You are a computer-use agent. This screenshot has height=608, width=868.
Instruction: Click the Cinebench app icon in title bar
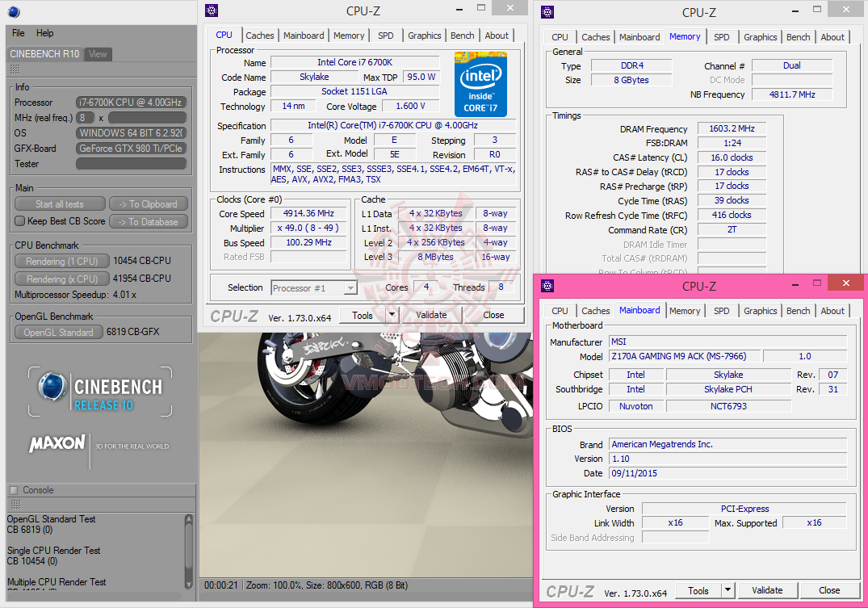[x=14, y=11]
